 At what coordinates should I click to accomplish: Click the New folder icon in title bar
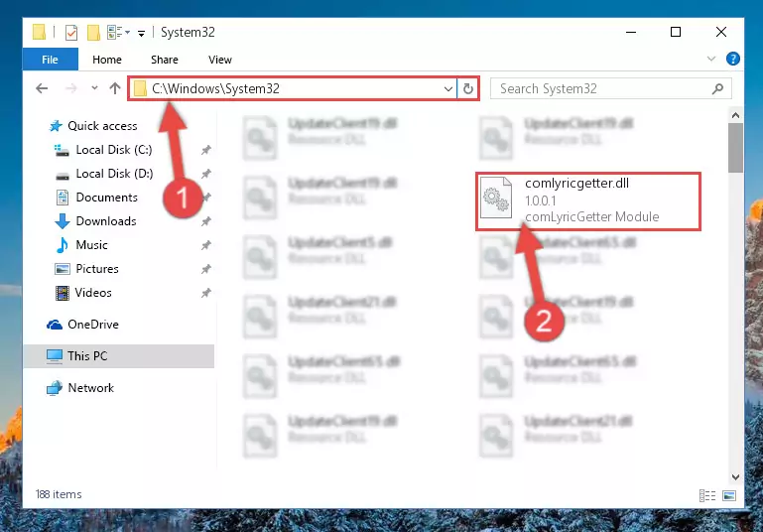coord(93,33)
